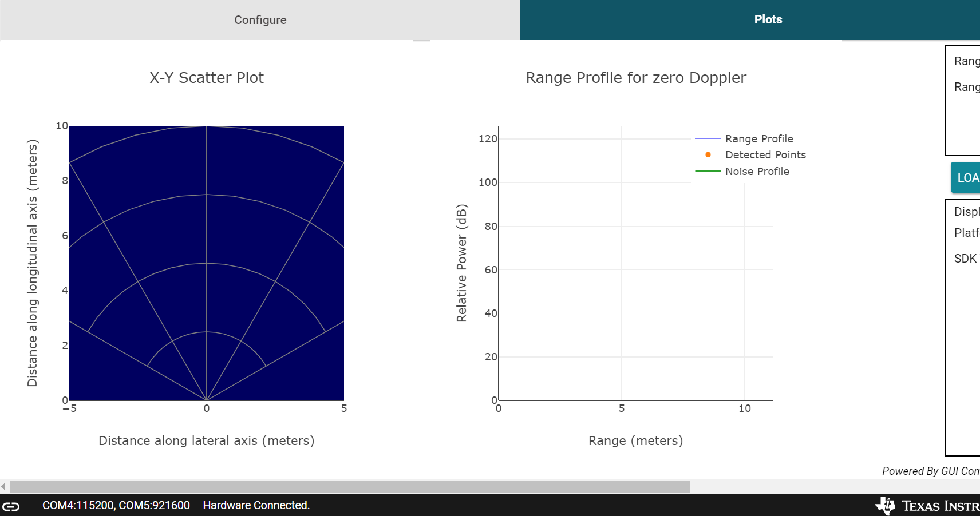The width and height of the screenshot is (980, 516).
Task: Click the Powered By GUI Composer link
Action: [x=931, y=471]
